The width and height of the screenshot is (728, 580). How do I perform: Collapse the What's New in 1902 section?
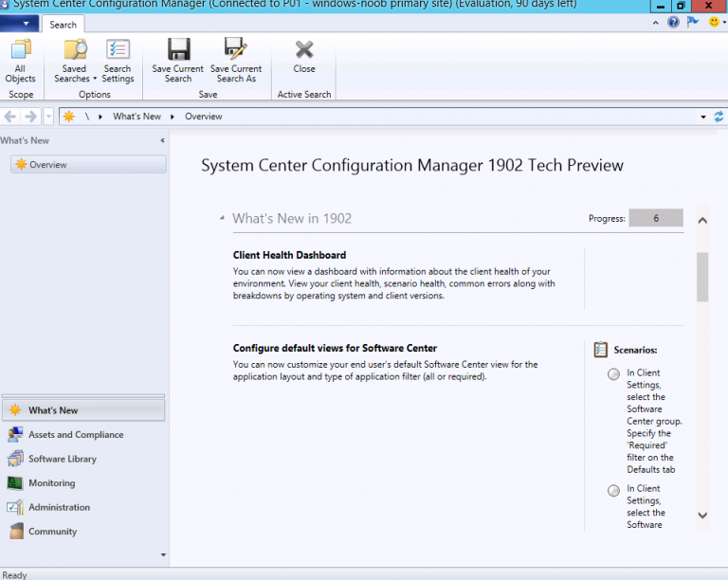pyautogui.click(x=222, y=218)
